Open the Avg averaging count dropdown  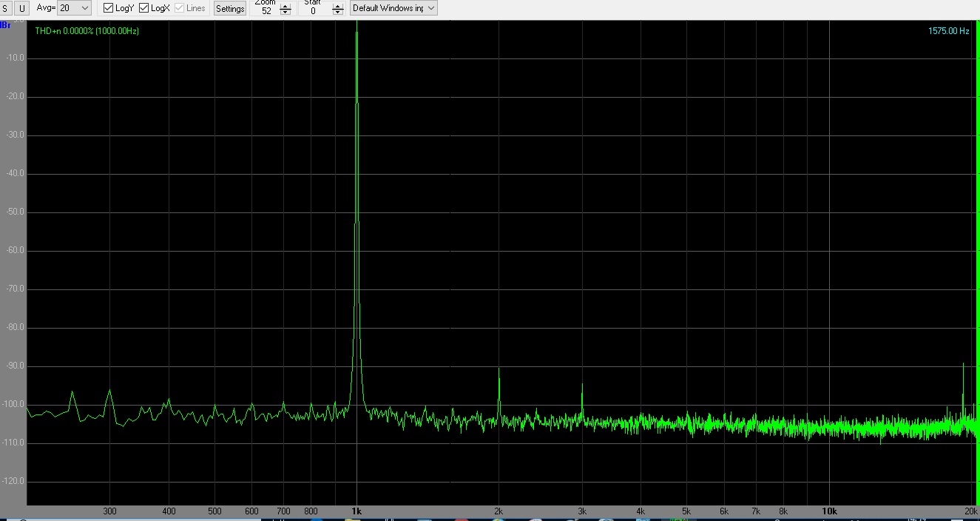(x=74, y=8)
